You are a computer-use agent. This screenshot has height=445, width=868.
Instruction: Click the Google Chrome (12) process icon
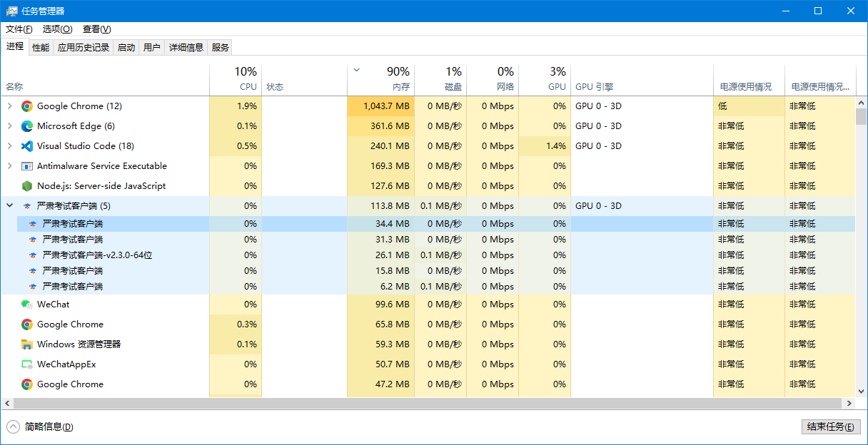tap(27, 106)
